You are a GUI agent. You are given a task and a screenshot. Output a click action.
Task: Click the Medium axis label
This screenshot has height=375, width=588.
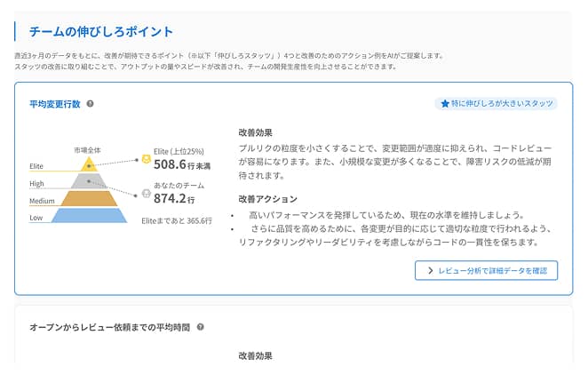(x=42, y=201)
